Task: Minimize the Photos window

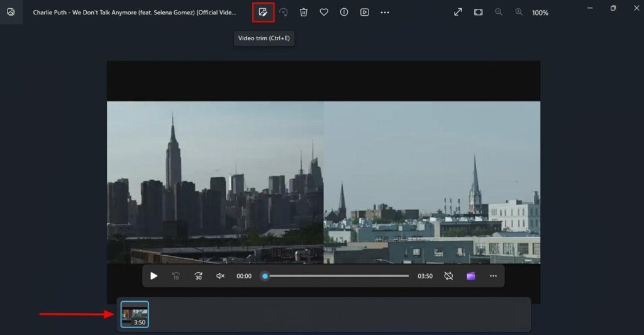Action: click(x=590, y=8)
